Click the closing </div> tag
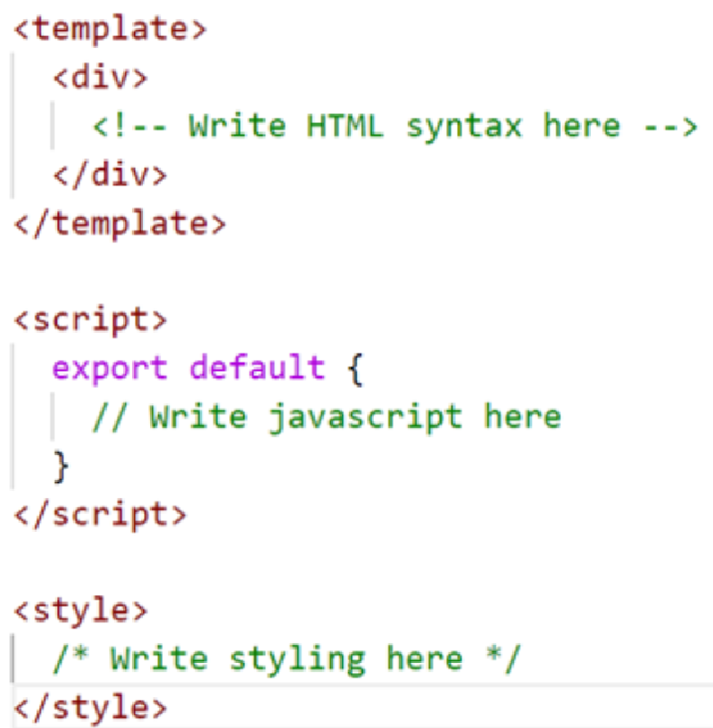The height and width of the screenshot is (728, 713). click(x=110, y=175)
